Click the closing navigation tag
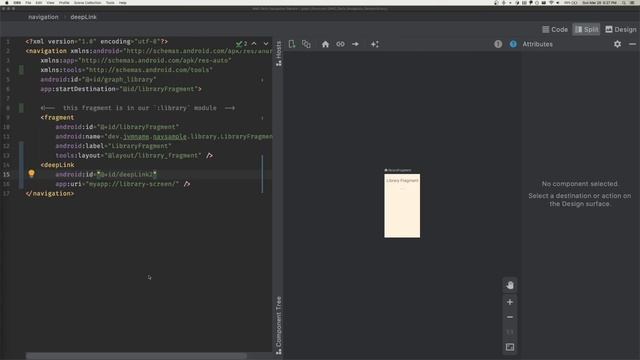 50,194
